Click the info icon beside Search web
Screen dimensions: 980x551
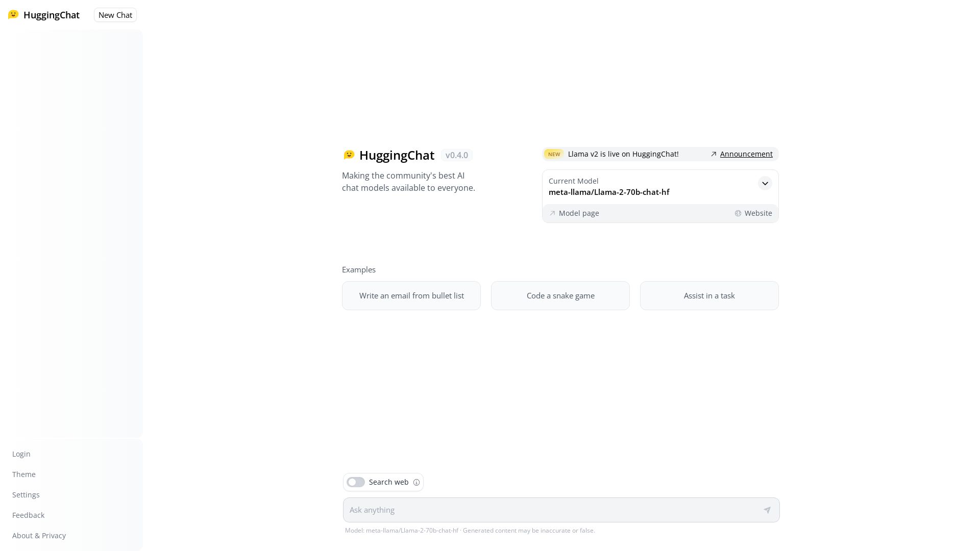point(417,482)
